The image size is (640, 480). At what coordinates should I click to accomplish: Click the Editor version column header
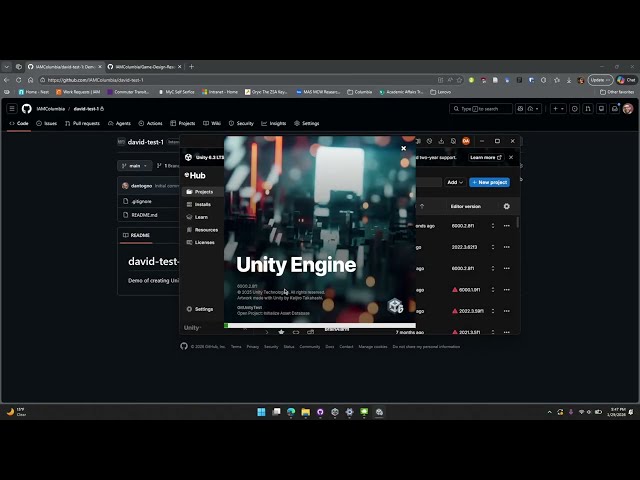pos(466,207)
